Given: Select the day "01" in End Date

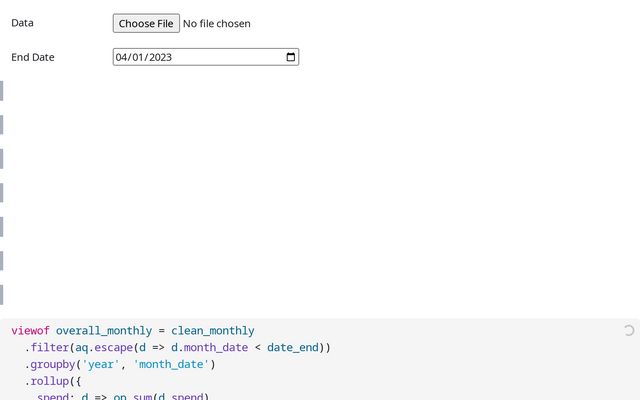Looking at the screenshot, I should pos(140,58).
